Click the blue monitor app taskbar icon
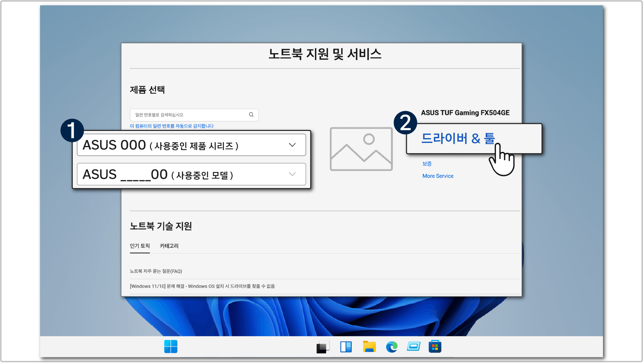 click(414, 347)
